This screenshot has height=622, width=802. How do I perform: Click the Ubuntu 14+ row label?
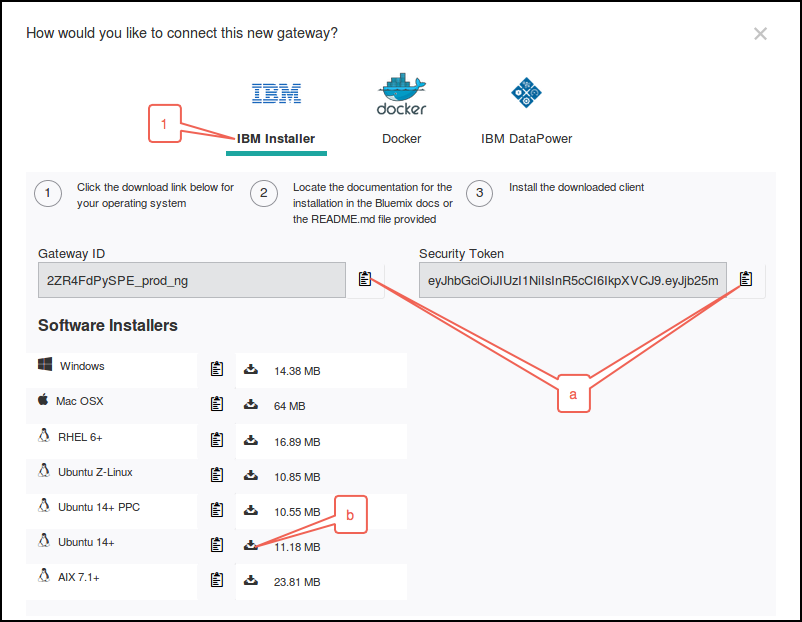[x=86, y=542]
